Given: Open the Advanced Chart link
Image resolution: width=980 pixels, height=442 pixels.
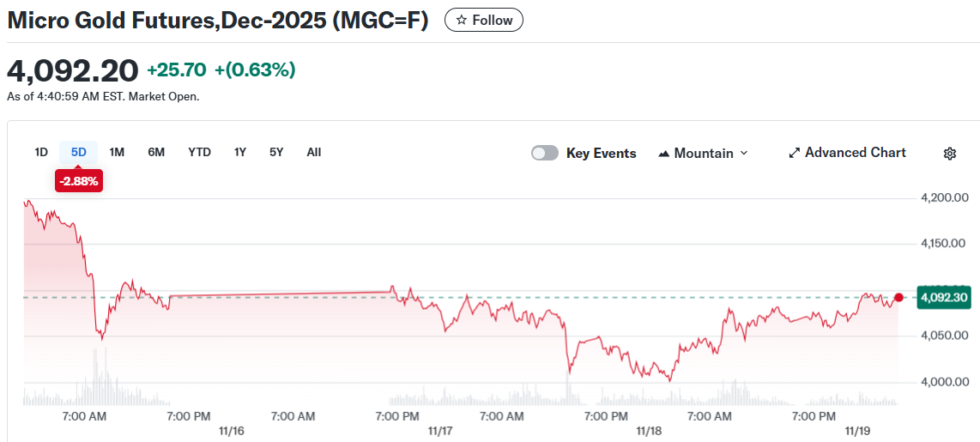Looking at the screenshot, I should tap(855, 153).
